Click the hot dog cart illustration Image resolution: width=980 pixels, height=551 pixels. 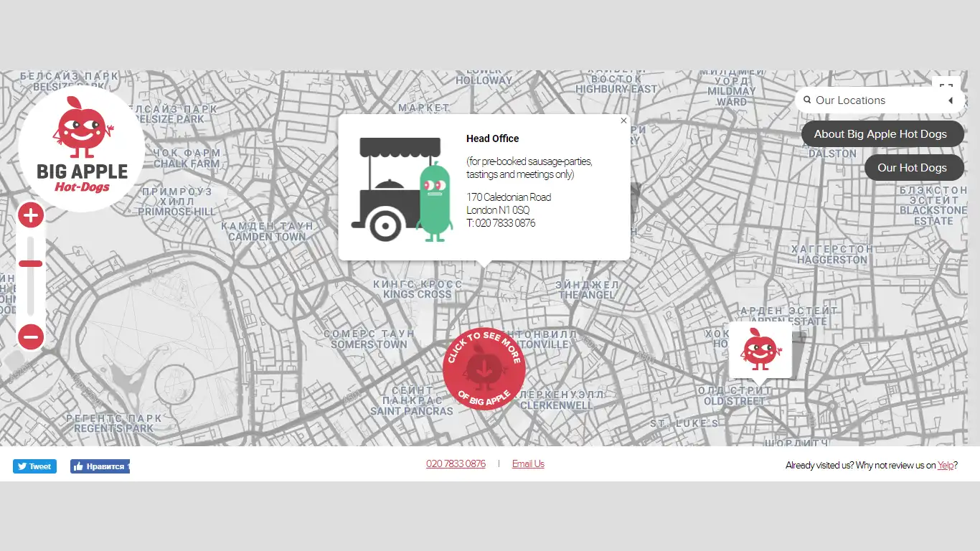point(402,189)
